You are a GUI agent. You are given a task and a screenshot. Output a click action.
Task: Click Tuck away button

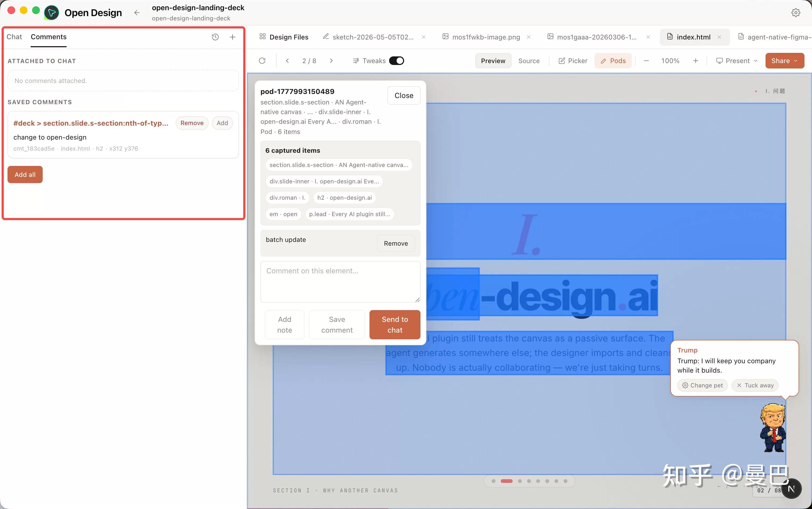pyautogui.click(x=755, y=385)
